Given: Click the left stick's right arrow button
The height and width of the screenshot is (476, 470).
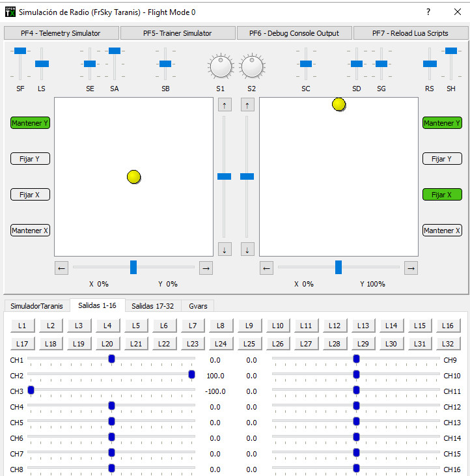Looking at the screenshot, I should (x=206, y=268).
